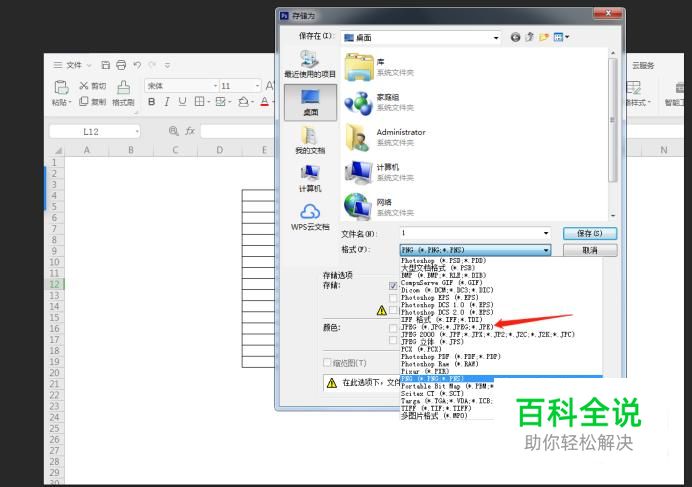Uncheck the checked box beside 存储

pos(393,286)
